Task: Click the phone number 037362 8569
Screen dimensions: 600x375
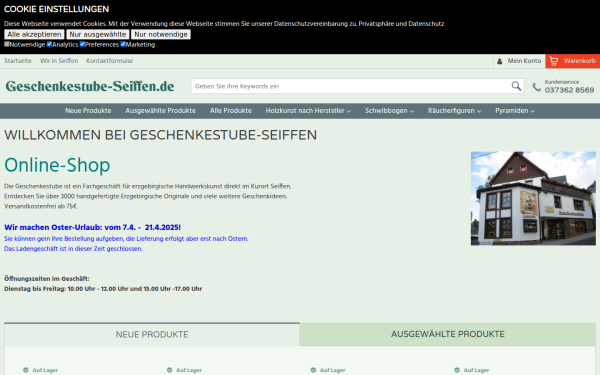Action: click(x=569, y=90)
